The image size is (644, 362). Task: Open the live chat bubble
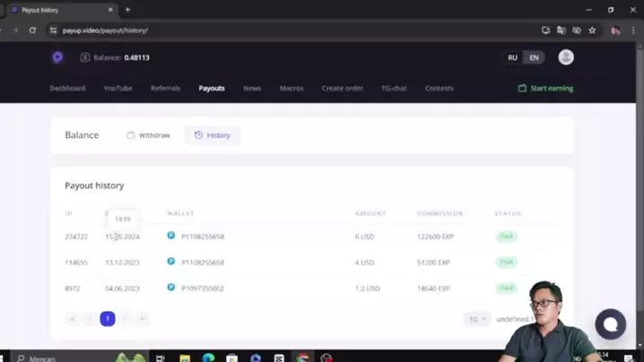(610, 323)
